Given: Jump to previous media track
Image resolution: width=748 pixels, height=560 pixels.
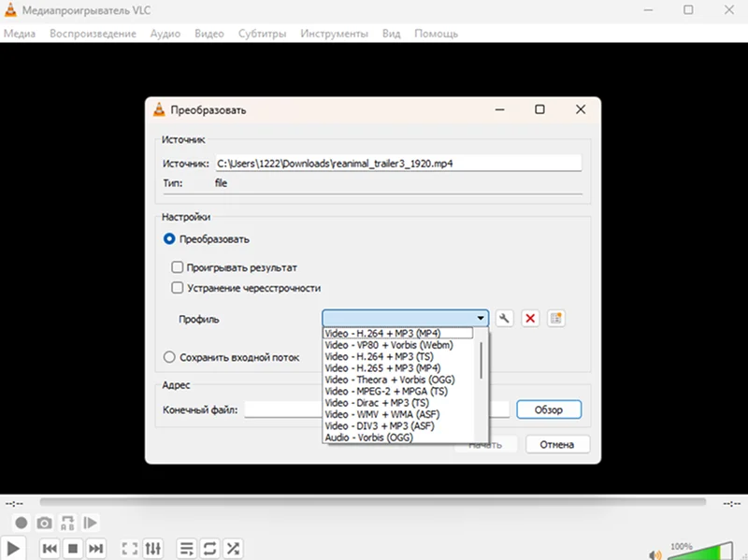Looking at the screenshot, I should pyautogui.click(x=50, y=549).
